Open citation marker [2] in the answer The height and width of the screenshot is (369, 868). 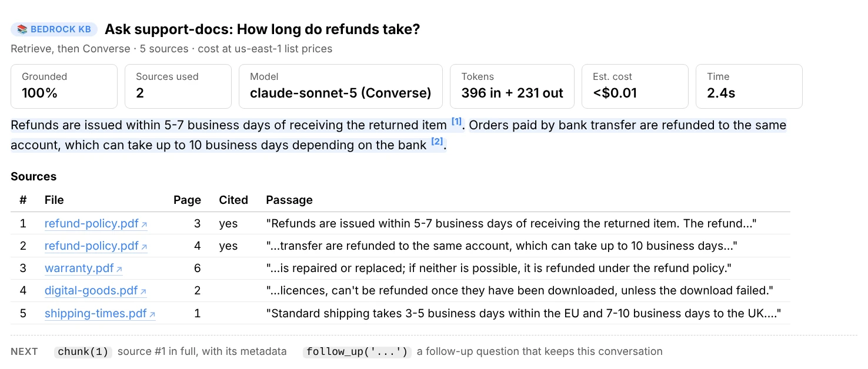(436, 142)
